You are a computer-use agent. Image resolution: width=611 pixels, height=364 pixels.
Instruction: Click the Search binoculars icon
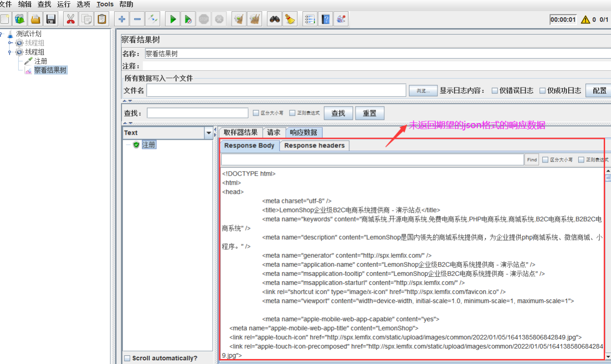274,19
